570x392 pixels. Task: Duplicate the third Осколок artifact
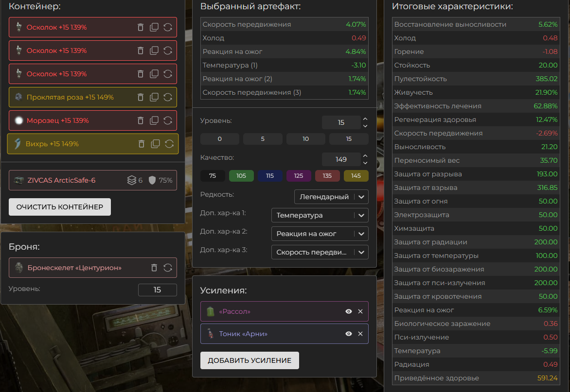(154, 74)
